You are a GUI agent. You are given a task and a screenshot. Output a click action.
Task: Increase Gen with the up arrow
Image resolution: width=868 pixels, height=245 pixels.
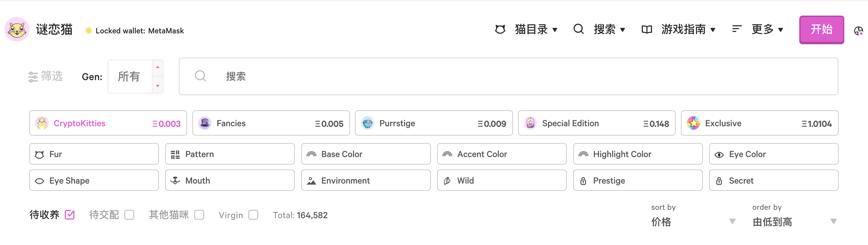(x=158, y=67)
